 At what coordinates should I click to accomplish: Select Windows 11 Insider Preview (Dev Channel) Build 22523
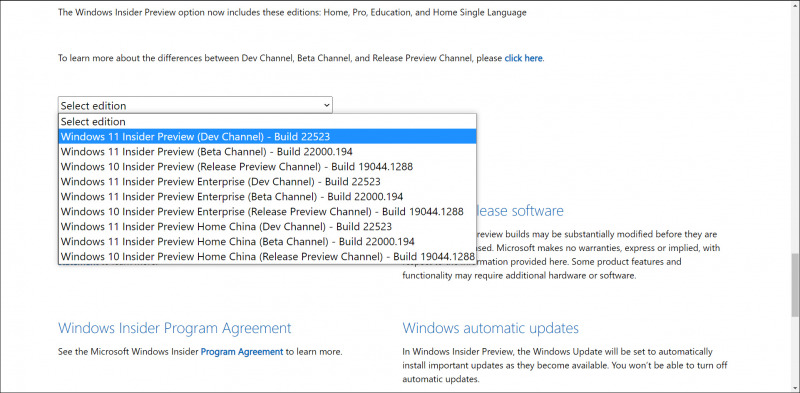pyautogui.click(x=267, y=137)
